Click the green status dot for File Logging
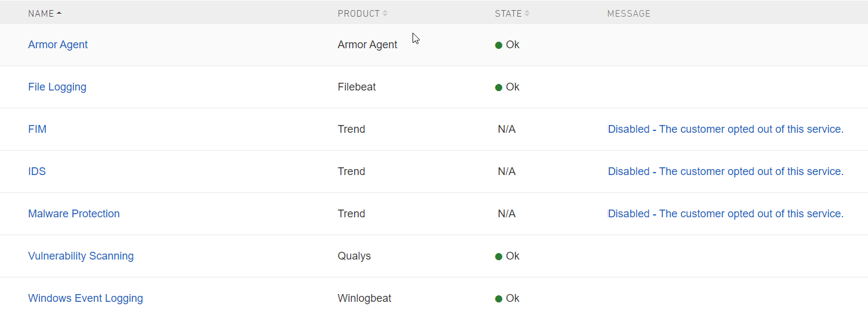 point(499,88)
